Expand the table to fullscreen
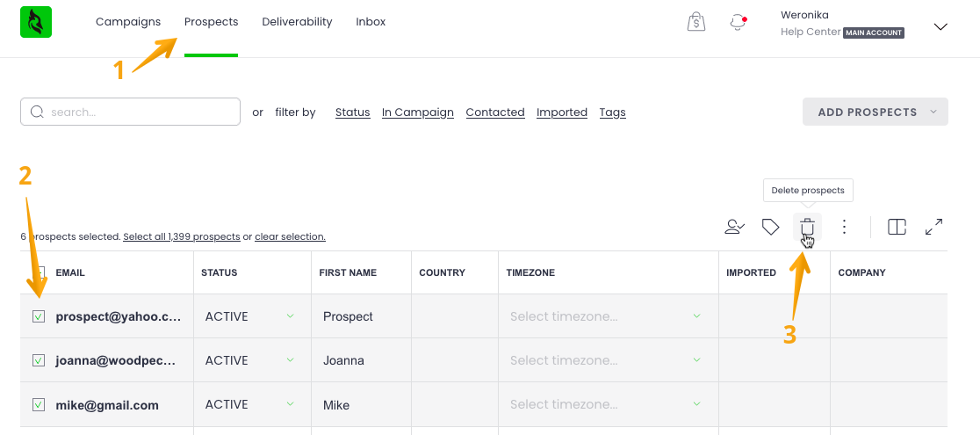Viewport: 980px width, 435px height. [x=934, y=228]
